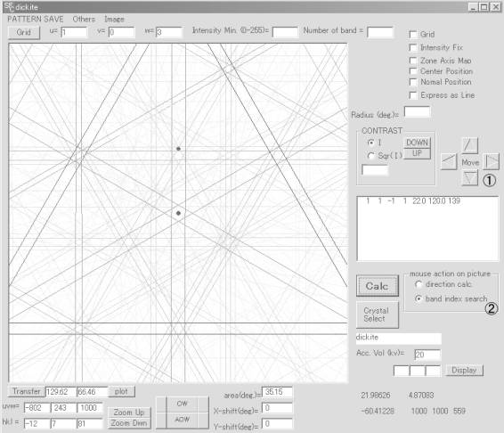The height and width of the screenshot is (433, 504).
Task: Rotate pattern clockwise with CW button
Action: pyautogui.click(x=183, y=404)
